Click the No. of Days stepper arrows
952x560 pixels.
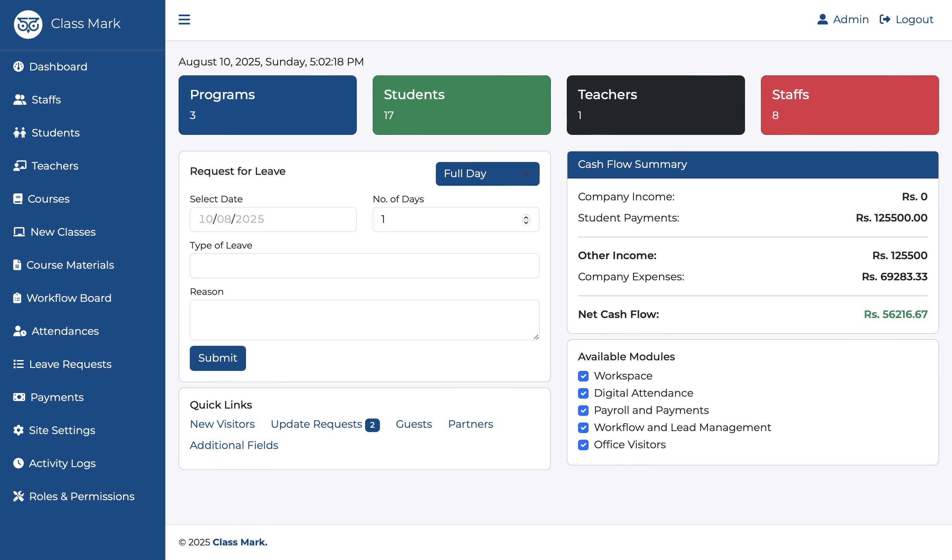pos(526,220)
